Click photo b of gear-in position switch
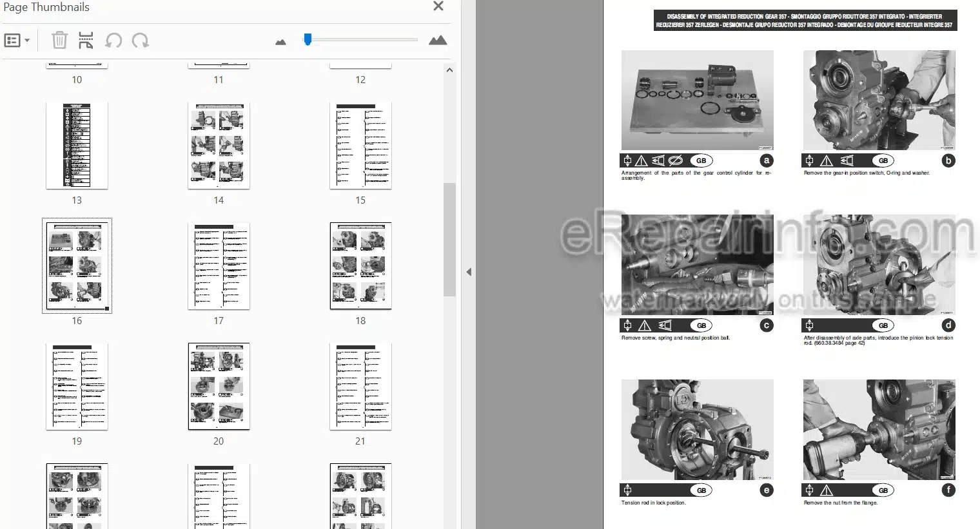The height and width of the screenshot is (529, 980). 879,100
